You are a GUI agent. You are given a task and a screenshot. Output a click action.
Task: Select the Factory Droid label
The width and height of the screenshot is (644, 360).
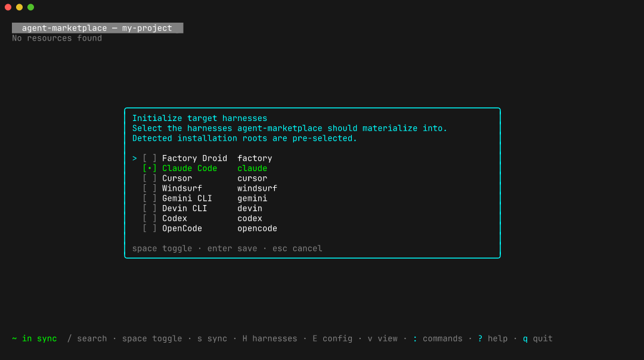coord(194,159)
